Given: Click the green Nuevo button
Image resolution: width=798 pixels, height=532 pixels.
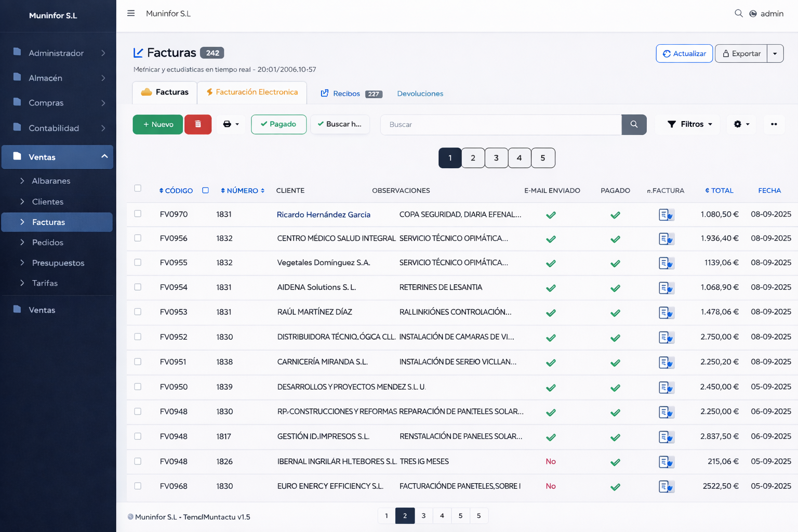Looking at the screenshot, I should point(158,124).
